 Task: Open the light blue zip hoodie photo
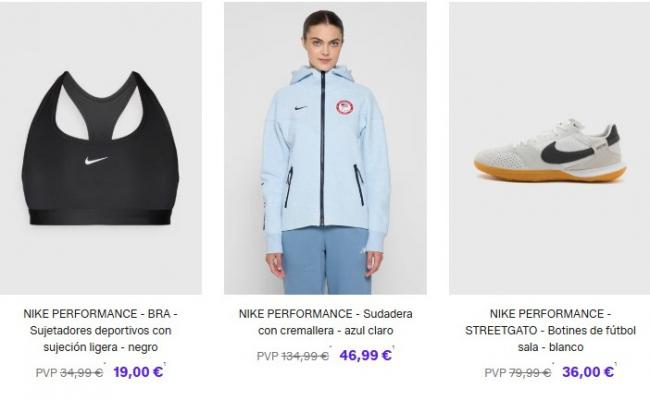(325, 148)
